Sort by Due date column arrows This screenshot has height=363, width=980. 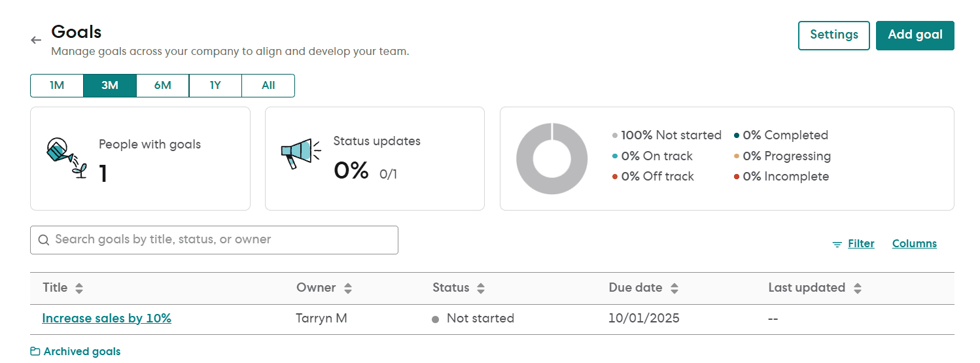point(674,288)
